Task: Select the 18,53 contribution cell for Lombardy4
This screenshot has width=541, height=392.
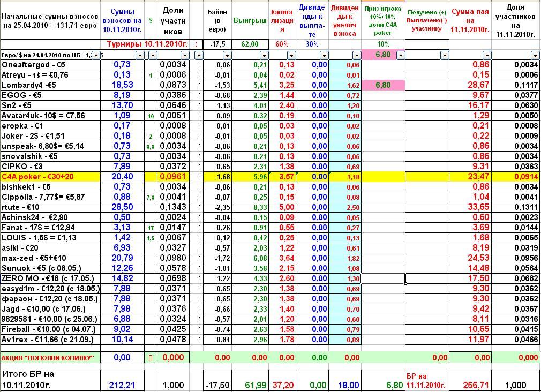Action: (x=123, y=85)
